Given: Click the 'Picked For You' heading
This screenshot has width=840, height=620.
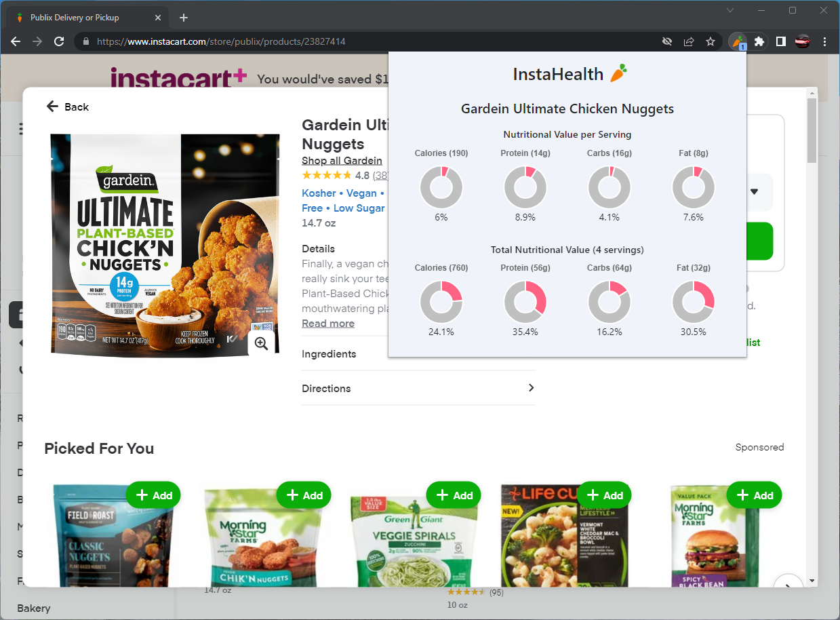Looking at the screenshot, I should coord(99,448).
